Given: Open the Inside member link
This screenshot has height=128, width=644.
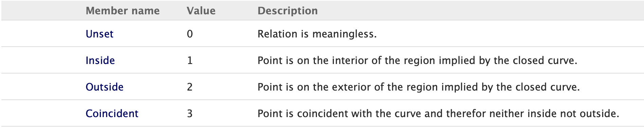Looking at the screenshot, I should [100, 60].
